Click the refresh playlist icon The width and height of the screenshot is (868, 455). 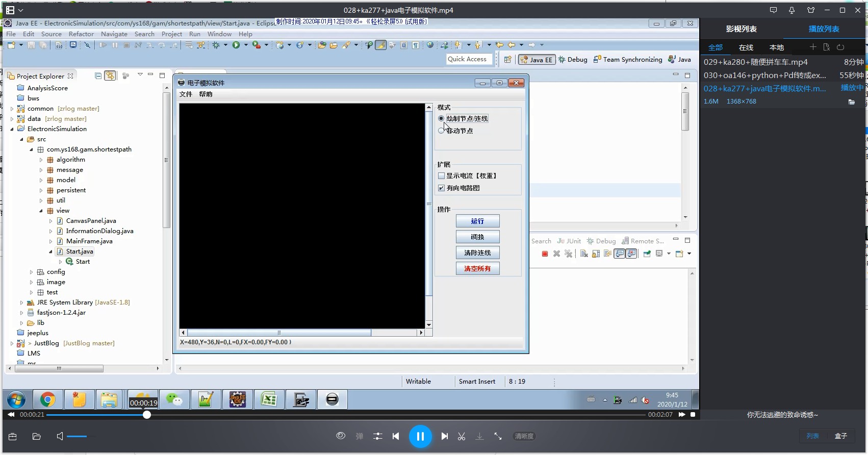click(x=840, y=47)
